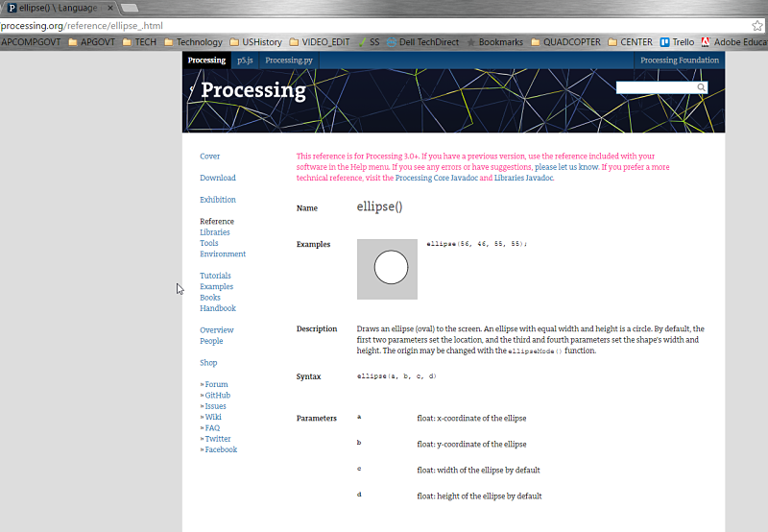Open the Shop sidebar link
Screen dimensions: 768x532
[208, 362]
